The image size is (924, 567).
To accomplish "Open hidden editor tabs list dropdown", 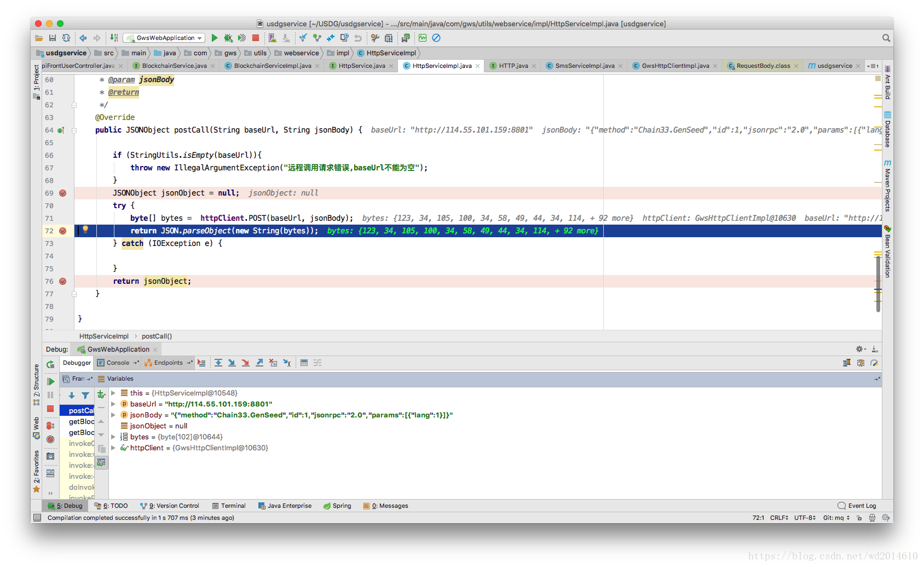I will [873, 66].
